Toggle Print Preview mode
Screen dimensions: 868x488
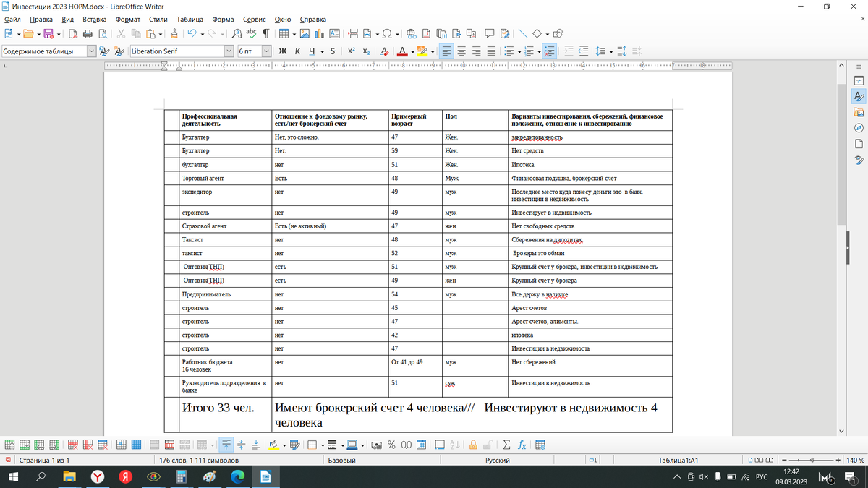click(x=103, y=33)
